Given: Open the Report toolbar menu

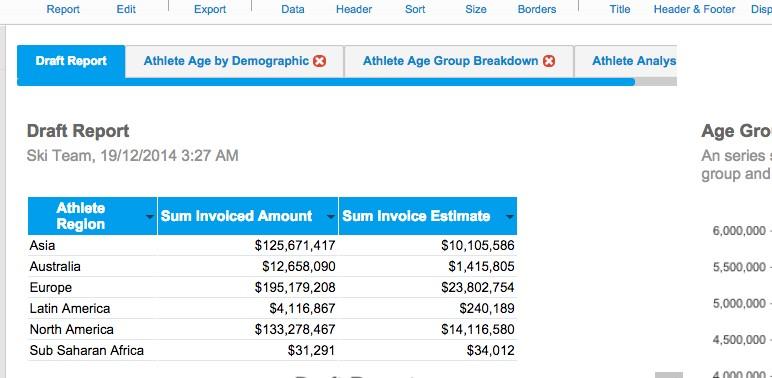Looking at the screenshot, I should tap(63, 9).
